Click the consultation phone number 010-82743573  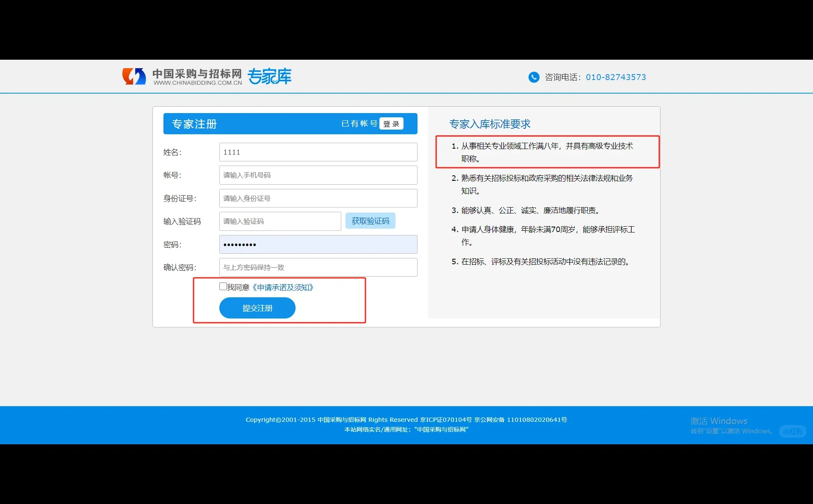616,77
